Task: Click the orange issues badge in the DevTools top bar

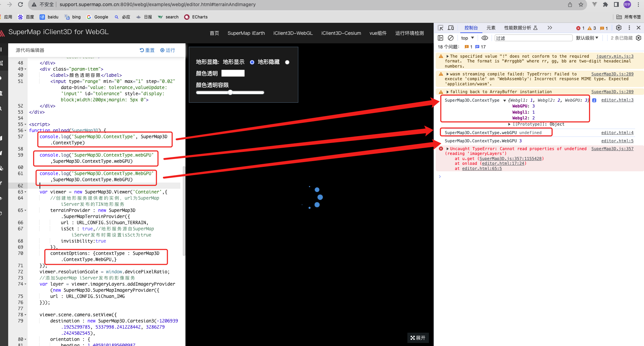Action: pyautogui.click(x=604, y=28)
